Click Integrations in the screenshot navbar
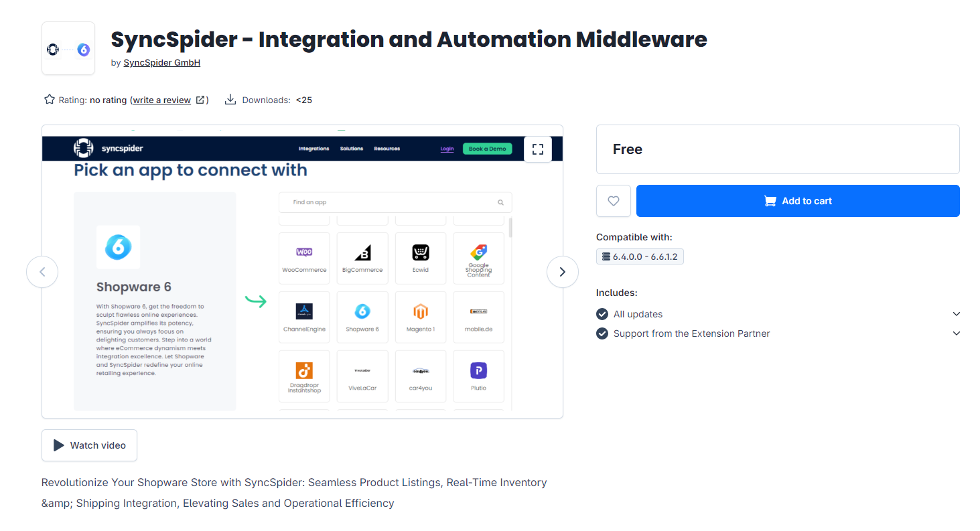The height and width of the screenshot is (531, 980). coord(313,149)
